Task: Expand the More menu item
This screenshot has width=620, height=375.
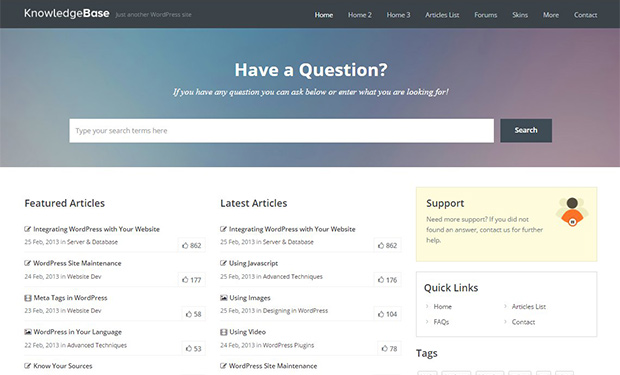Action: (551, 15)
